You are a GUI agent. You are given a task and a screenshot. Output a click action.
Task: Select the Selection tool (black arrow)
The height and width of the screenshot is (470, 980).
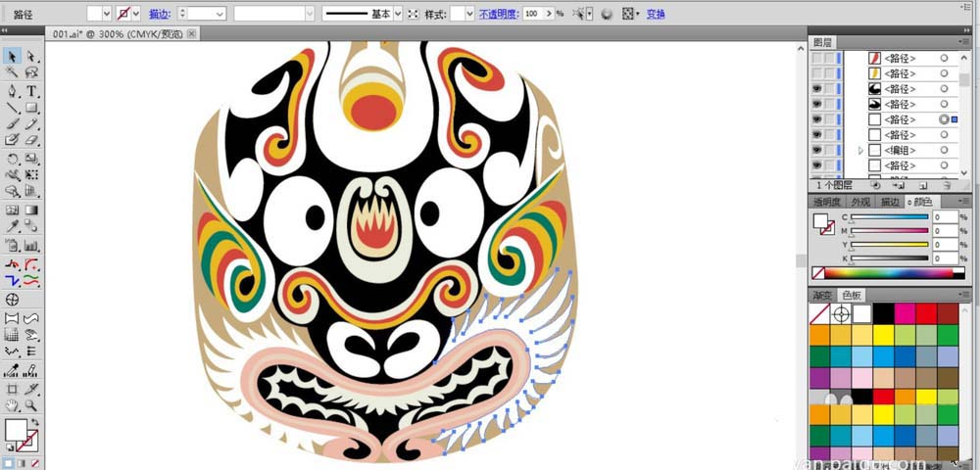[x=13, y=56]
